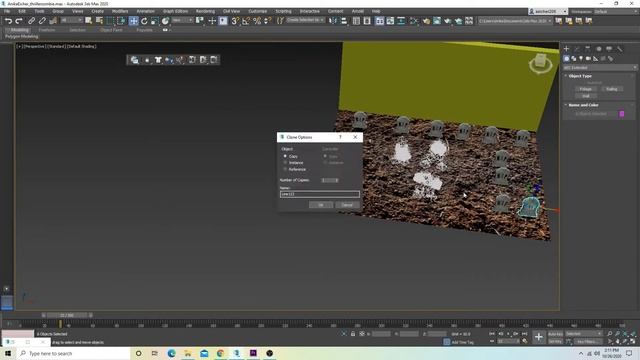This screenshot has height=360, width=640.
Task: Open the Graph Editors menu
Action: pos(176,11)
